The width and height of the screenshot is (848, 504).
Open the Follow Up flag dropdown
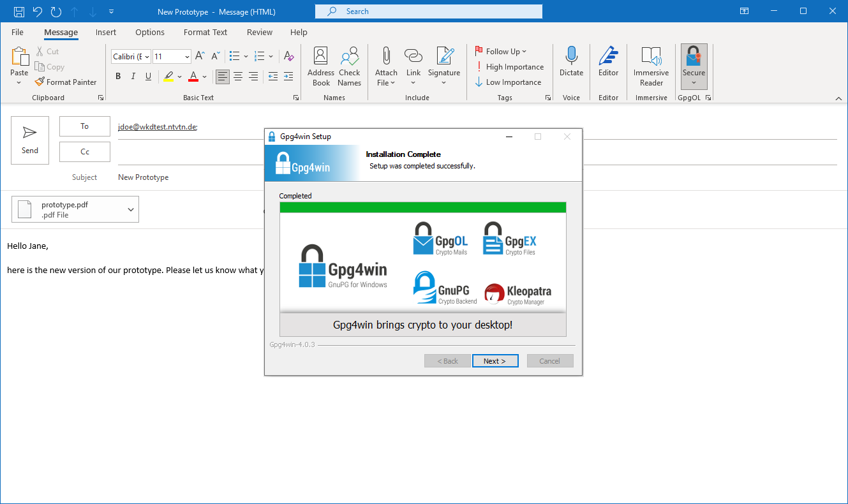click(x=501, y=52)
